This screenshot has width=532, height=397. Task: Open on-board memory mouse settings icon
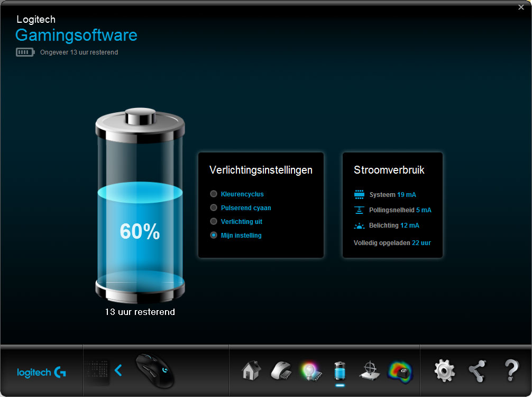pyautogui.click(x=281, y=371)
